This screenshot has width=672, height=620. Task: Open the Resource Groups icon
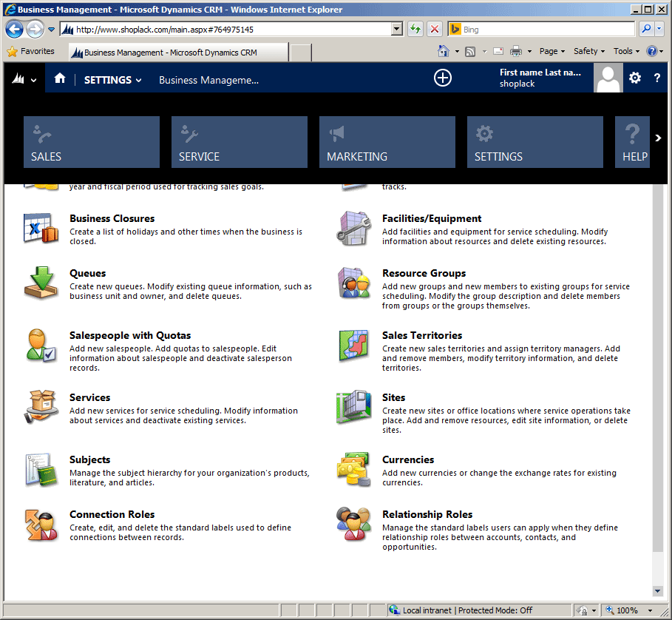[x=353, y=283]
